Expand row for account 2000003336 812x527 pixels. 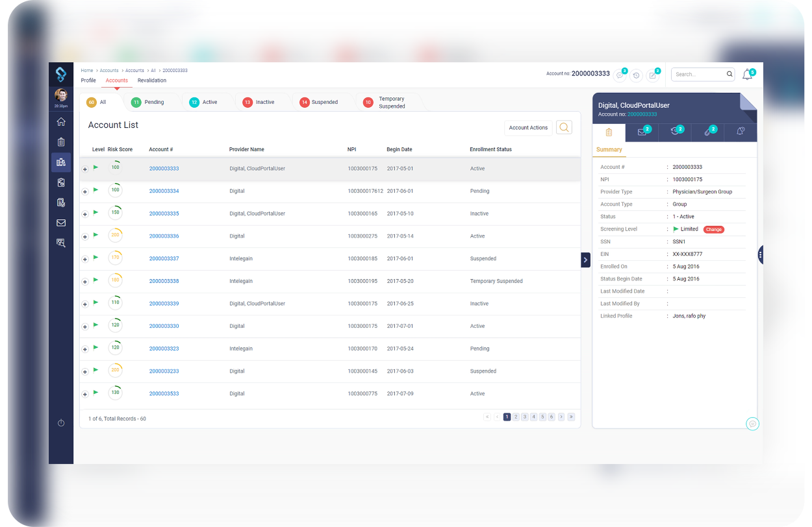(85, 237)
